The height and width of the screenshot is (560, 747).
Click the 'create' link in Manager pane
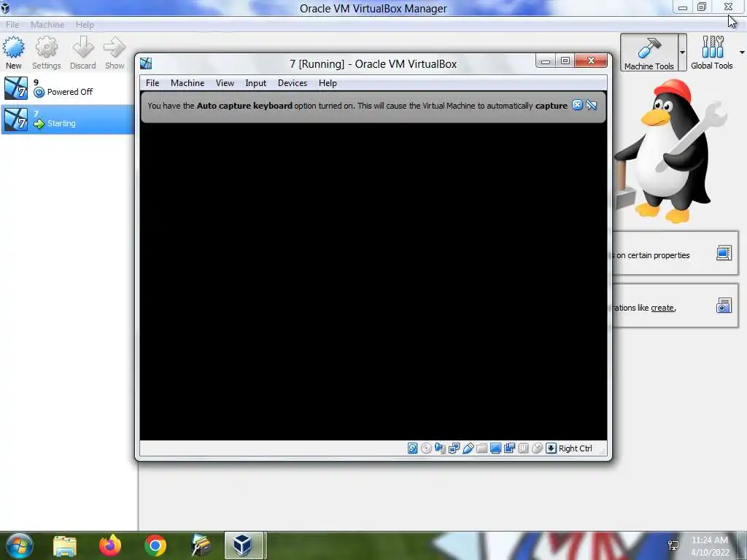pos(662,308)
